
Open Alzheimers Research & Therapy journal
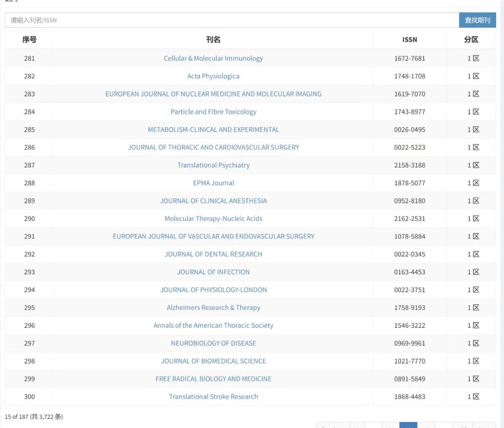(x=213, y=308)
